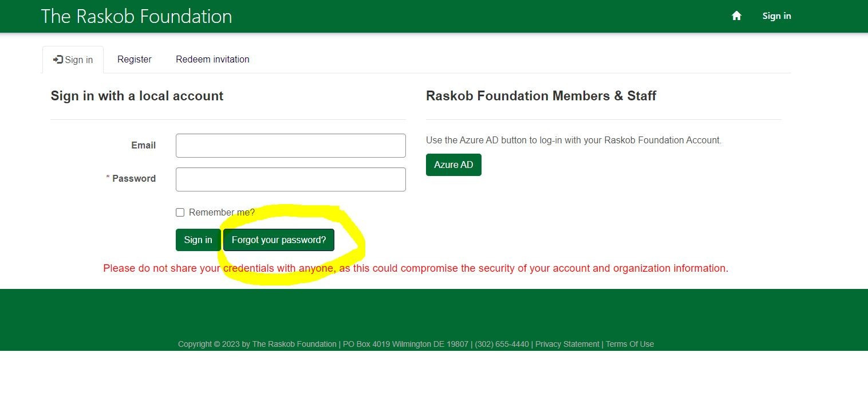This screenshot has width=868, height=399.
Task: Click the Password field label
Action: (133, 179)
